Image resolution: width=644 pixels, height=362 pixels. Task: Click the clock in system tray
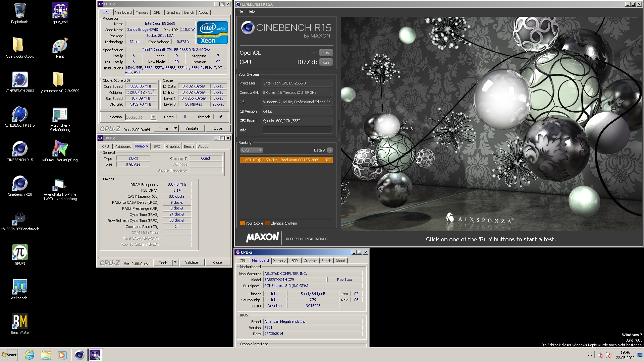[x=625, y=355]
